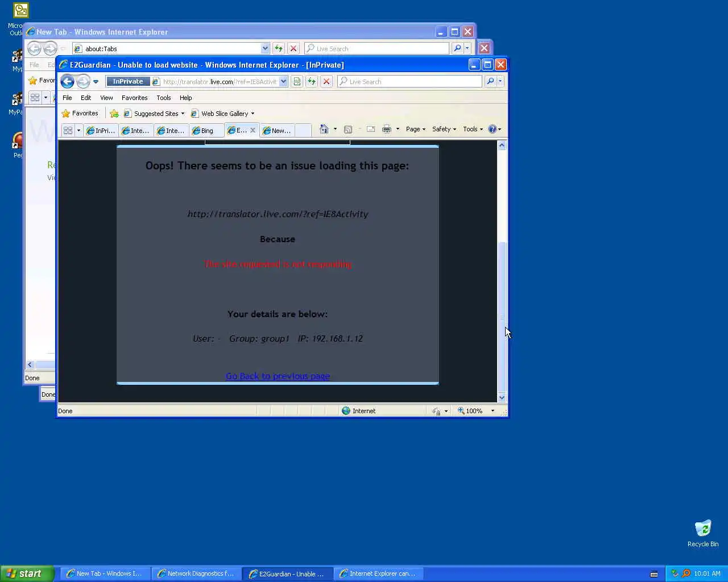This screenshot has height=582, width=728.
Task: Open the Safety command menu
Action: coord(444,129)
